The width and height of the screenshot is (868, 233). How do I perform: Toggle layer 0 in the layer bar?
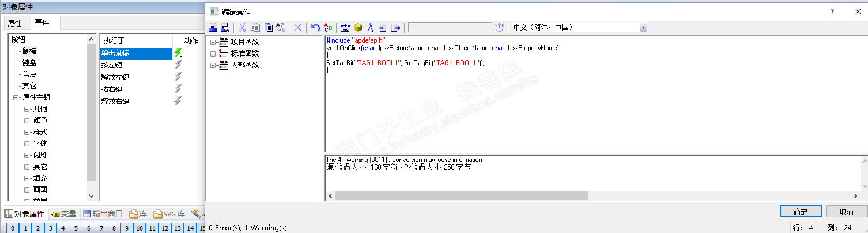tap(12, 228)
